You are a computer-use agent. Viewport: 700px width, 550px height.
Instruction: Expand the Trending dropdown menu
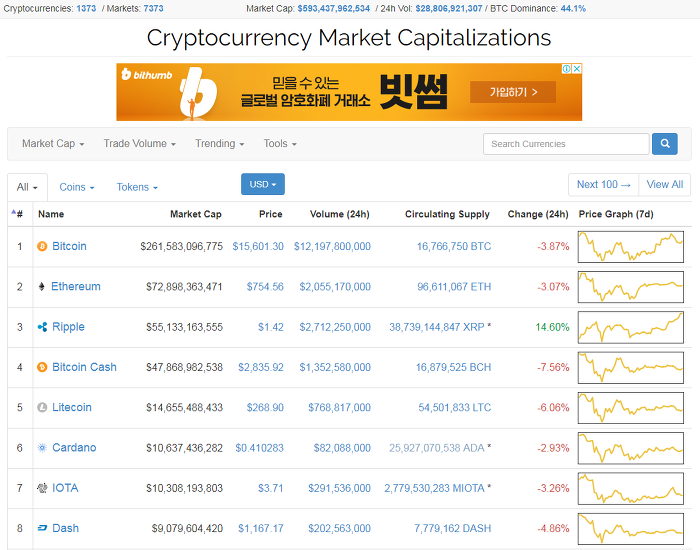coord(219,144)
